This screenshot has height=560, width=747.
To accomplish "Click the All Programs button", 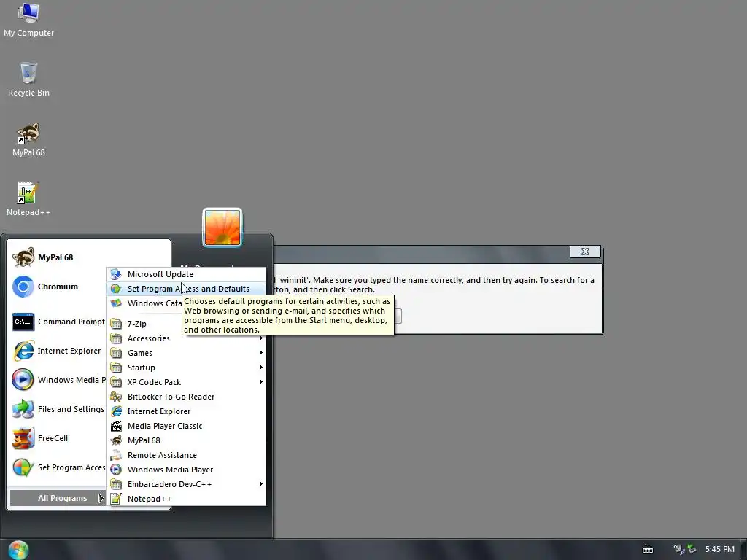I will point(58,498).
